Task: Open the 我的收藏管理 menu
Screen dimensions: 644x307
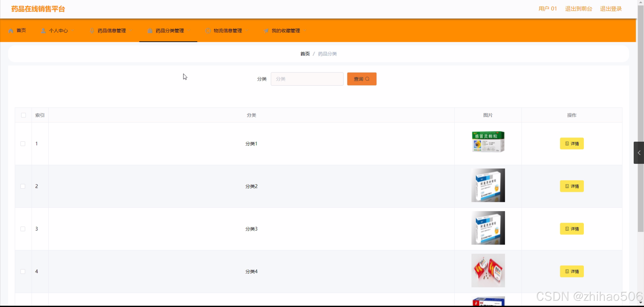Action: tap(286, 31)
